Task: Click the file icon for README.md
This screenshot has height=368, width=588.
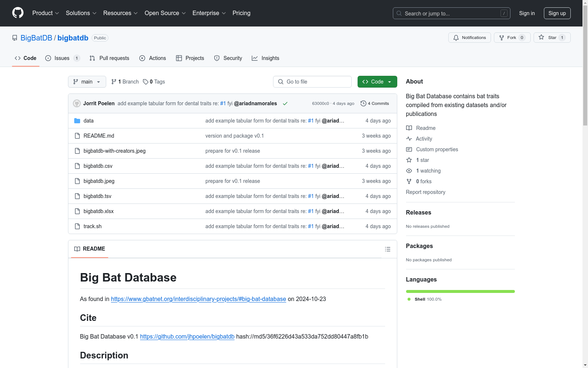Action: (x=77, y=136)
